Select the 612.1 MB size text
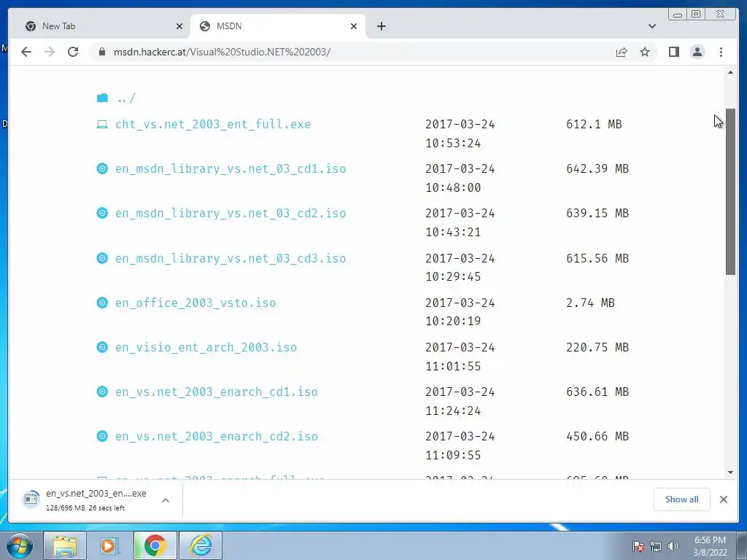 (594, 124)
